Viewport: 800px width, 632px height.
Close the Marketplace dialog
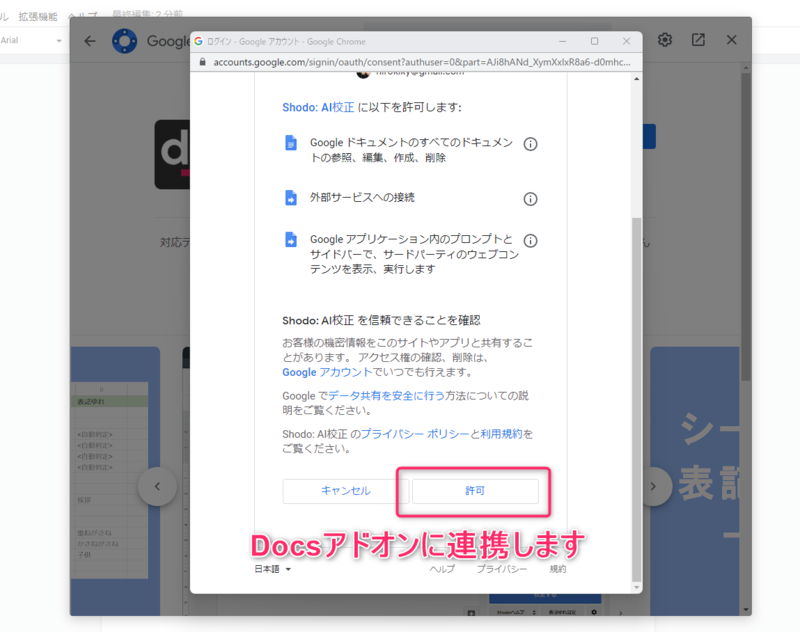click(732, 40)
